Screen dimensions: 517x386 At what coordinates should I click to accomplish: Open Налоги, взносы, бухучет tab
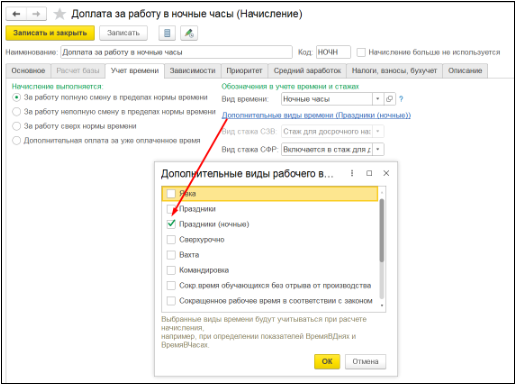pos(394,71)
